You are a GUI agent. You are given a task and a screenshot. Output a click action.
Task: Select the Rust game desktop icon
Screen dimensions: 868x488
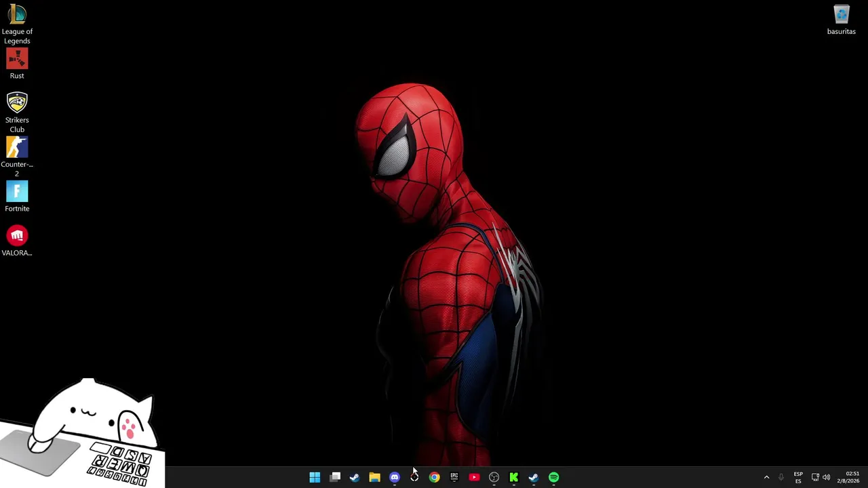coord(17,64)
